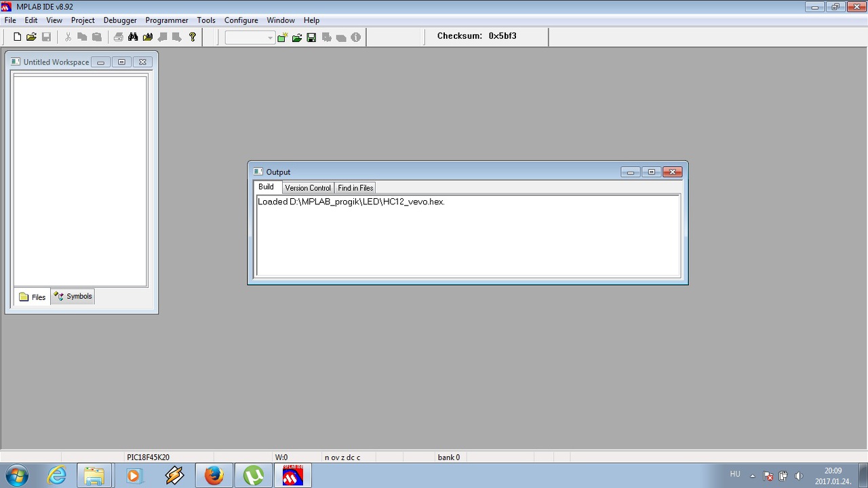Select Files tab in workspace panel
This screenshot has height=488, width=868.
[33, 297]
